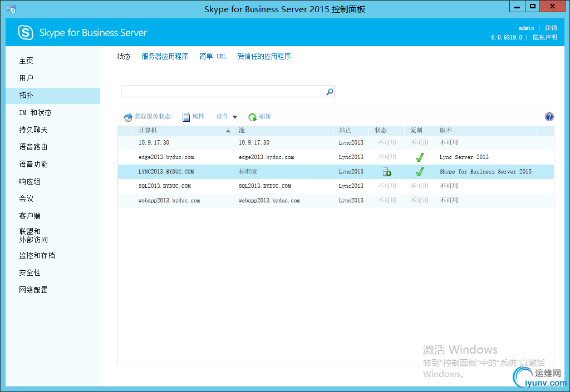
Task: Sort by the 计算机 column header
Action: [183, 130]
